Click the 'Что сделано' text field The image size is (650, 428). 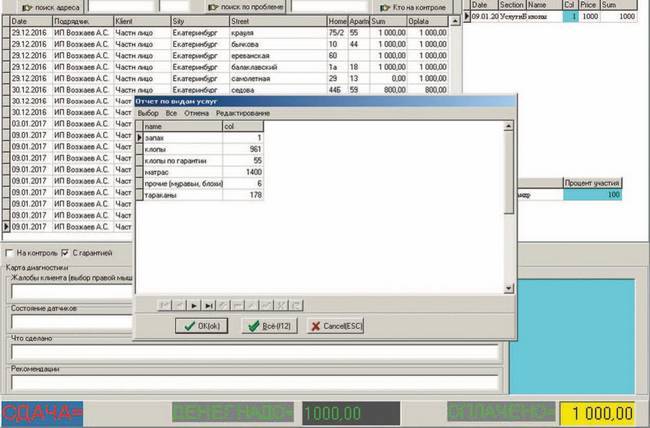tap(250, 352)
